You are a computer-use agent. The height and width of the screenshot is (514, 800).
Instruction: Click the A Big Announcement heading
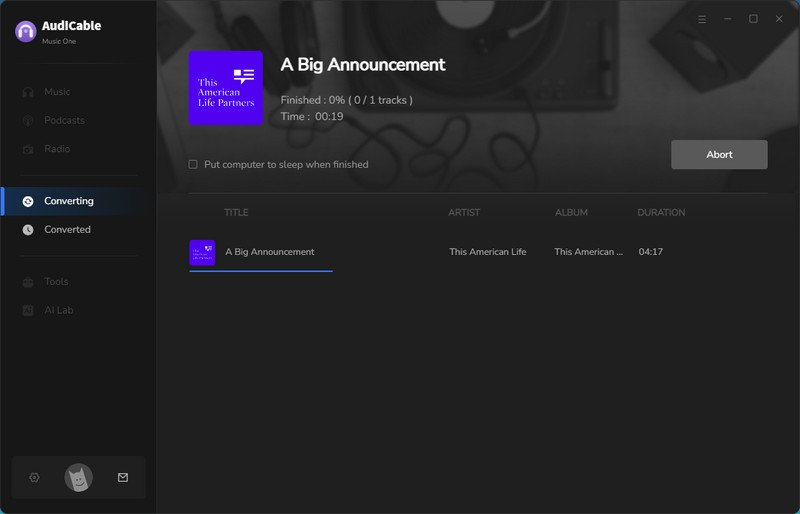point(363,65)
